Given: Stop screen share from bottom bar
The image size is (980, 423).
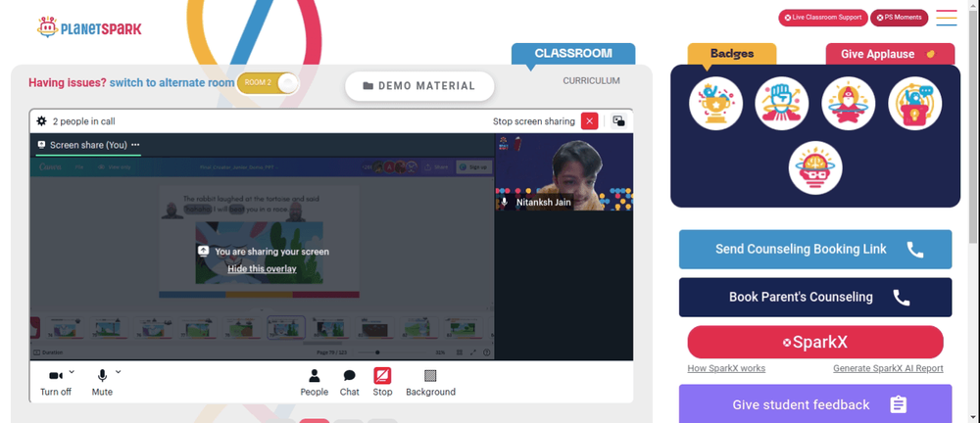Looking at the screenshot, I should (382, 383).
